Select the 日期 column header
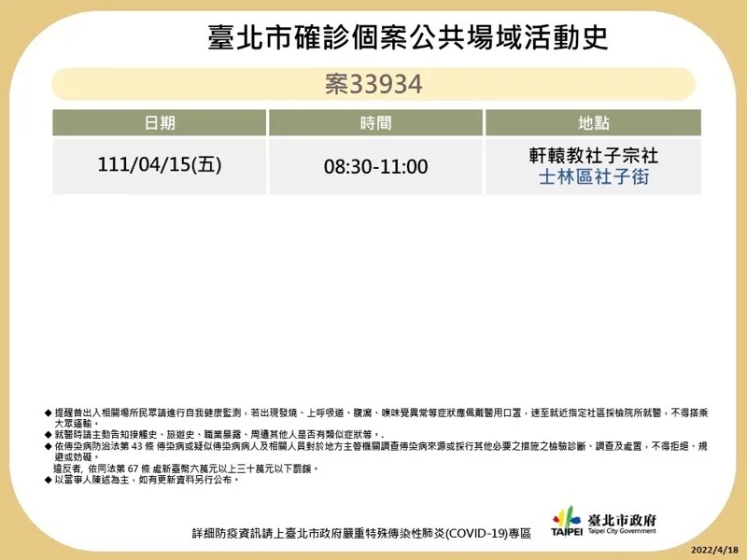This screenshot has height=560, width=747. pyautogui.click(x=160, y=123)
